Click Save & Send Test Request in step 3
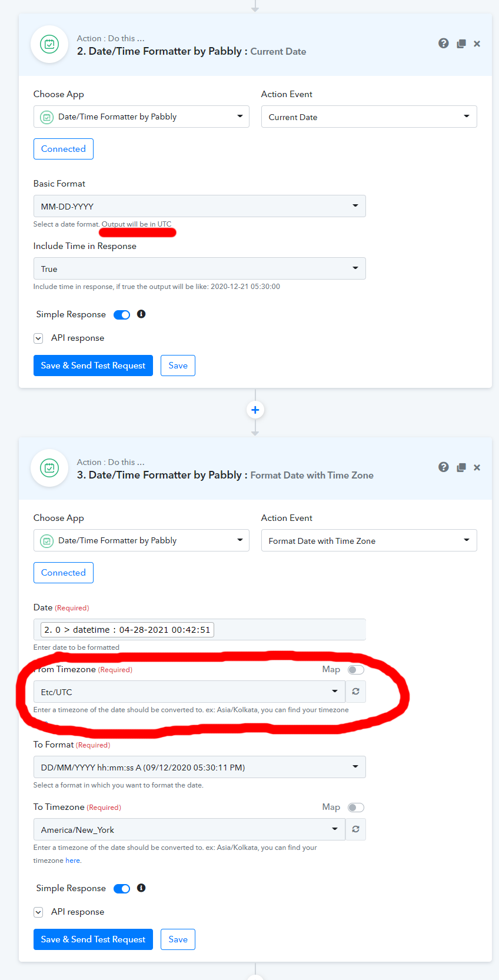This screenshot has height=980, width=499. pos(93,939)
